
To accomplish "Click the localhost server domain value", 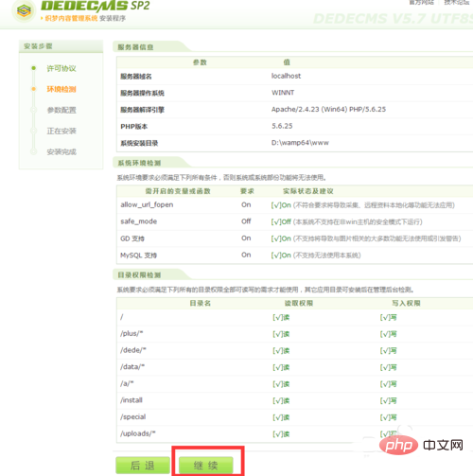I will (x=286, y=76).
